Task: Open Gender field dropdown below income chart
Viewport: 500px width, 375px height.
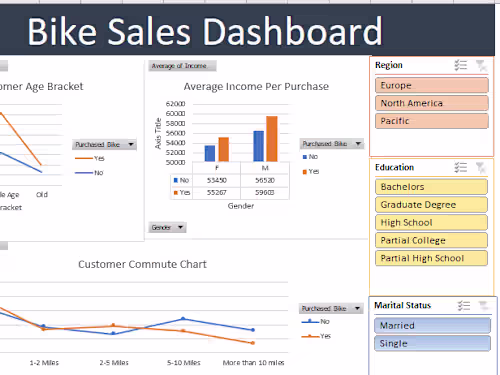Action: coord(167,227)
